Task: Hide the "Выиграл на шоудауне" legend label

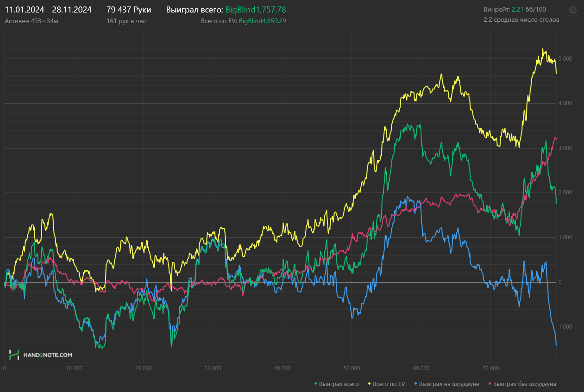Action: (449, 384)
